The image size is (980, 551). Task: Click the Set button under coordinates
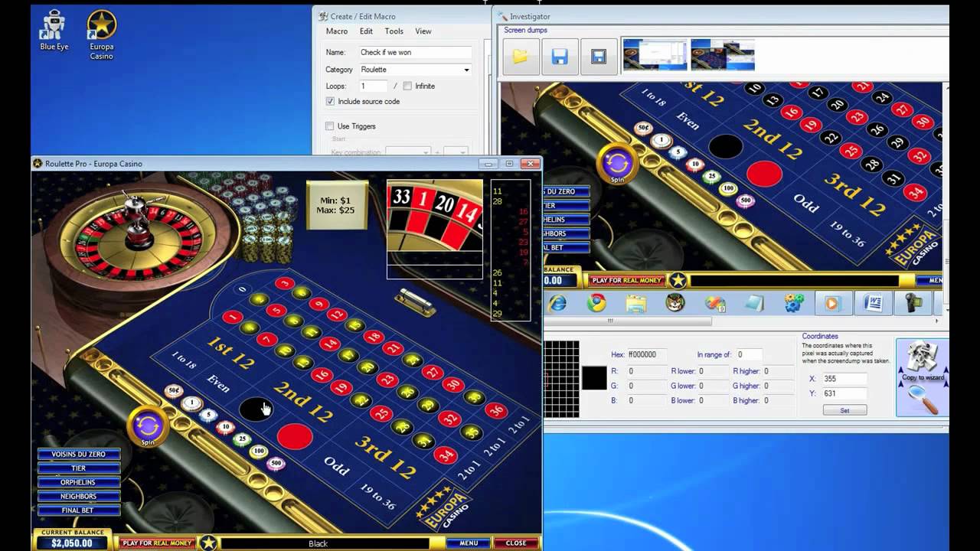(844, 410)
